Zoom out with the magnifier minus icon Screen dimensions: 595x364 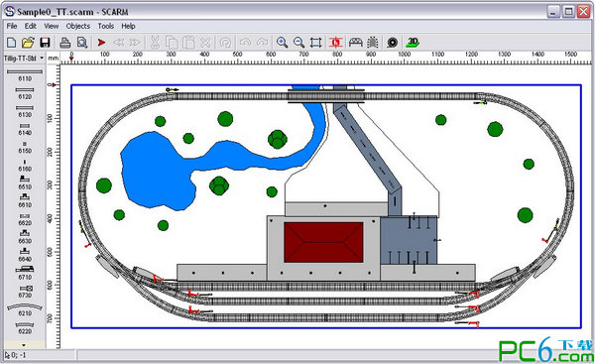(298, 42)
